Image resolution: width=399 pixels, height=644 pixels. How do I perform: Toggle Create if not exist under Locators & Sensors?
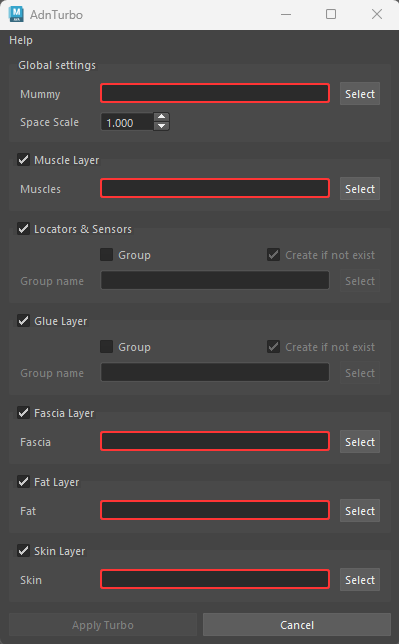[x=273, y=255]
